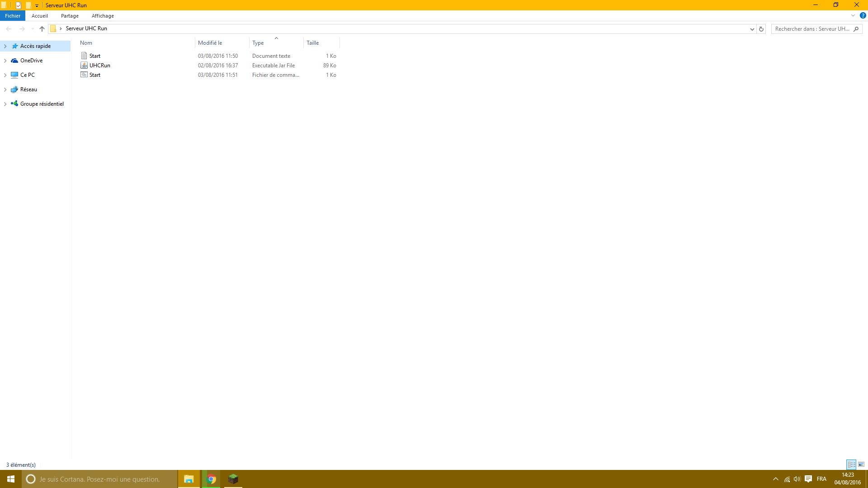The height and width of the screenshot is (488, 868).
Task: Refresh the folder view
Action: (761, 29)
